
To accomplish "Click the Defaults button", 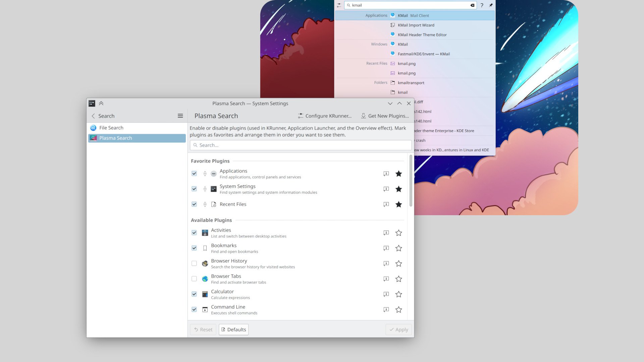I will click(x=234, y=330).
